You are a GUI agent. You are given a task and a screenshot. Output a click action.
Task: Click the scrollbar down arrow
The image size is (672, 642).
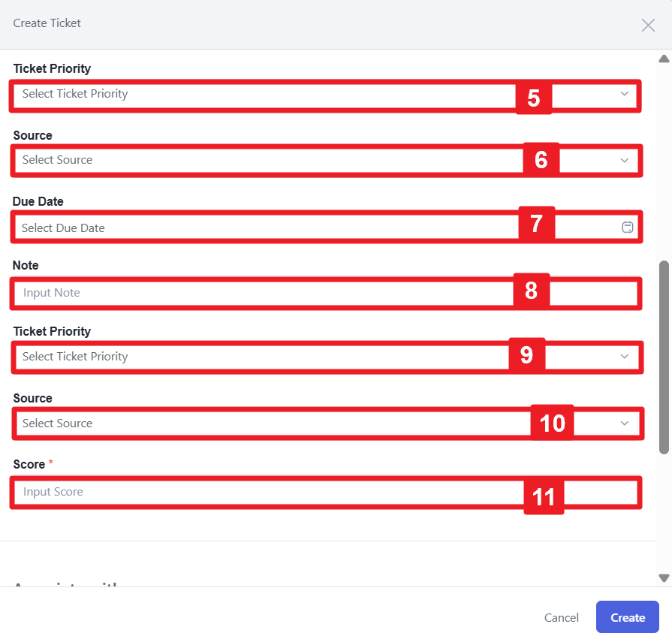click(x=664, y=577)
